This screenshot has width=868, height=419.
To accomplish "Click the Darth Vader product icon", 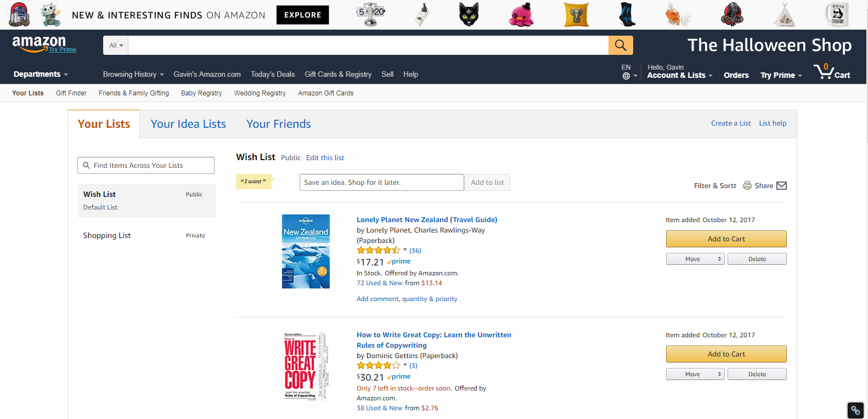I will tap(731, 15).
